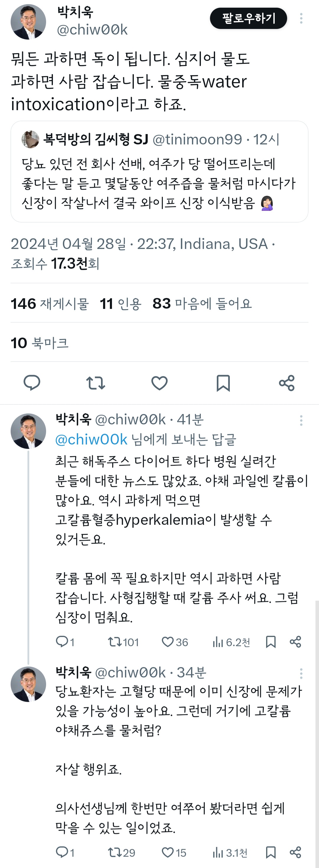Open the reply composer on the main tweet
This screenshot has width=319, height=868.
coord(32,383)
